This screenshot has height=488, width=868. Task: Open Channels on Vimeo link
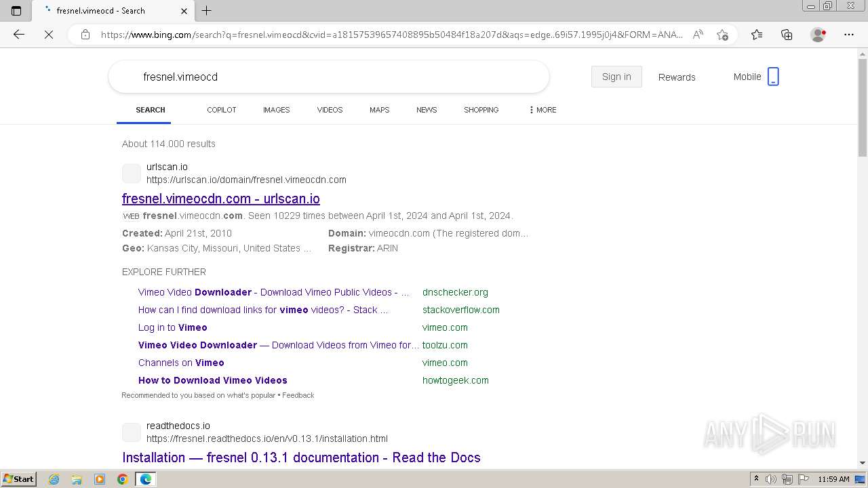181,363
